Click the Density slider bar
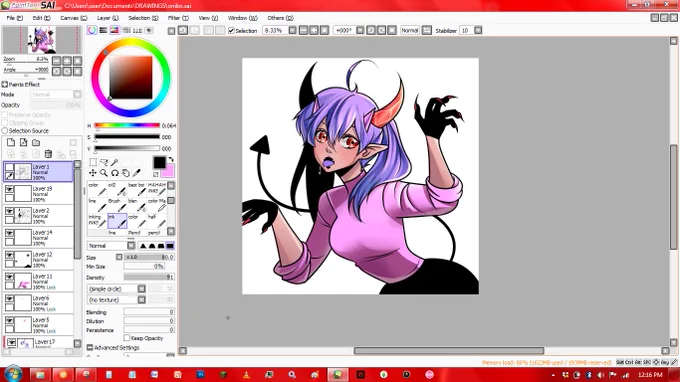 tap(149, 277)
